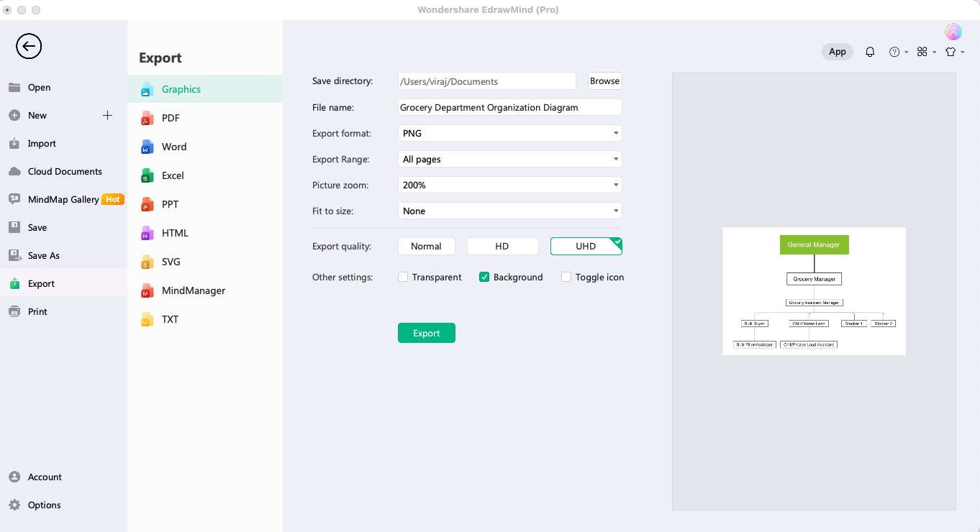Select the Import icon in the sidebar
Screen dimensions: 980x532
(14, 144)
